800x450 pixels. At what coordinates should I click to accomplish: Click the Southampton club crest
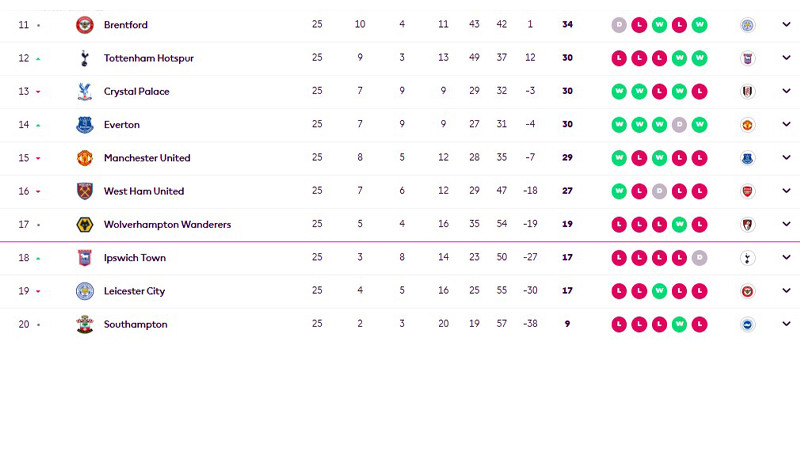(85, 324)
